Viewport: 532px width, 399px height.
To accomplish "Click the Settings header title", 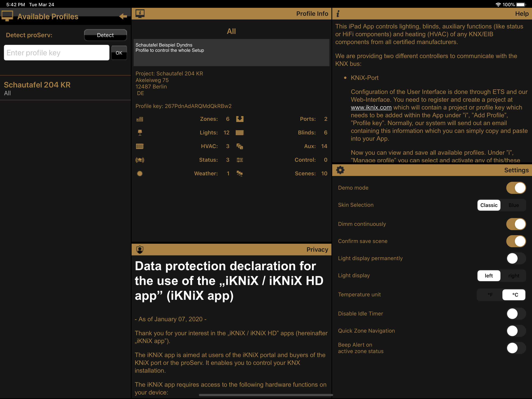I will coord(516,170).
